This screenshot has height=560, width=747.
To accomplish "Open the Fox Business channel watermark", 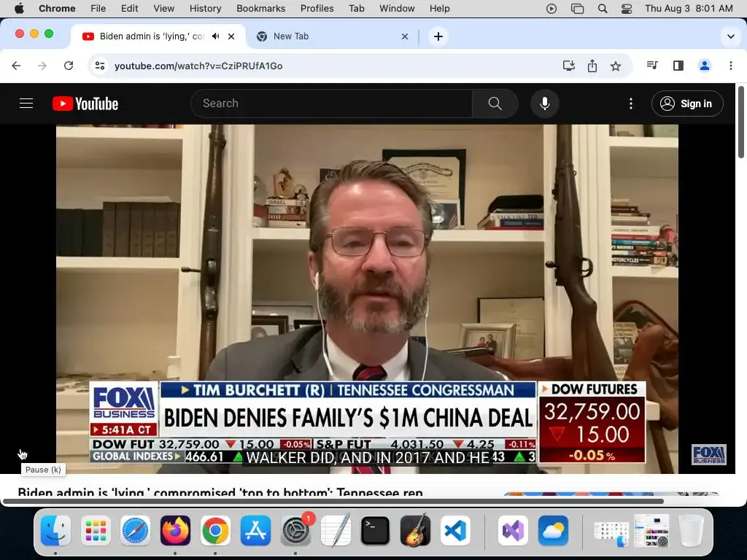I will 709,455.
